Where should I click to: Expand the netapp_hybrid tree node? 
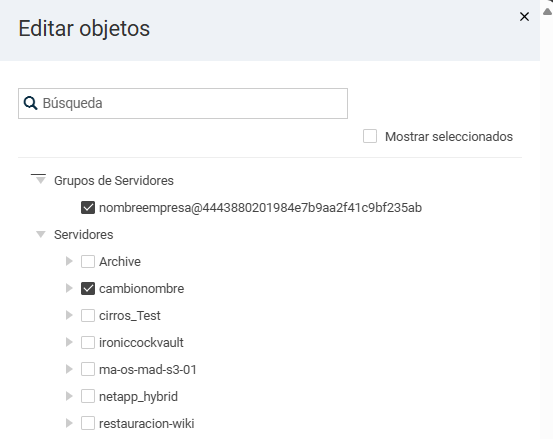point(69,396)
